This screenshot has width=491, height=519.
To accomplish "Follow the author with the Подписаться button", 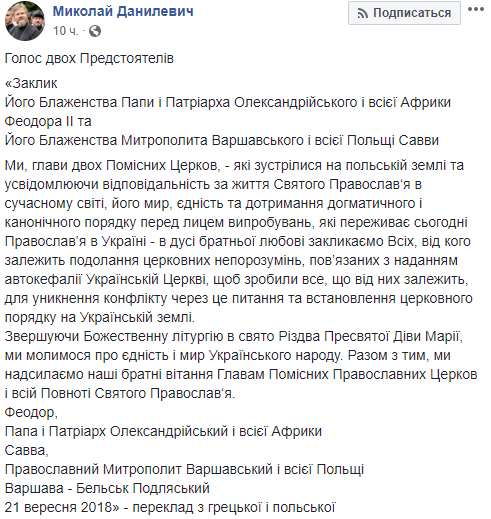I will point(404,13).
